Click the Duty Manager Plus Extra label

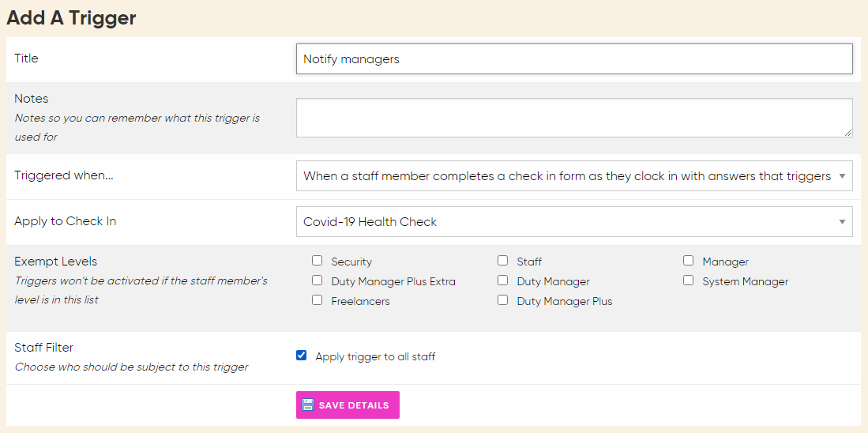(393, 281)
